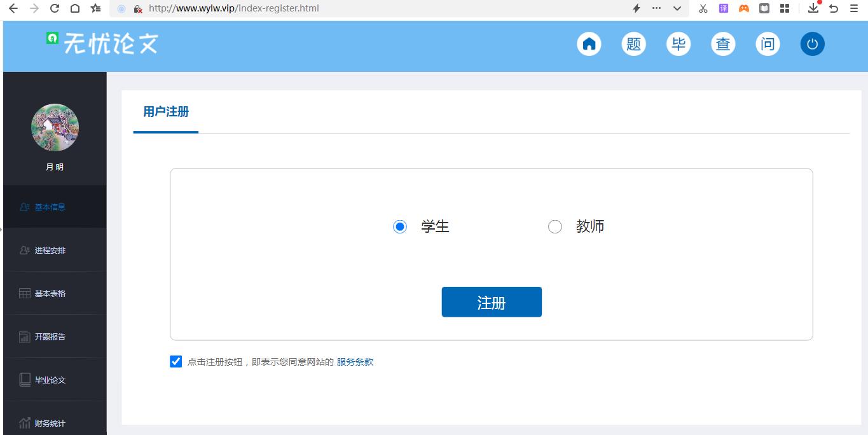The image size is (868, 435).
Task: Open the home page via house icon
Action: [x=588, y=44]
